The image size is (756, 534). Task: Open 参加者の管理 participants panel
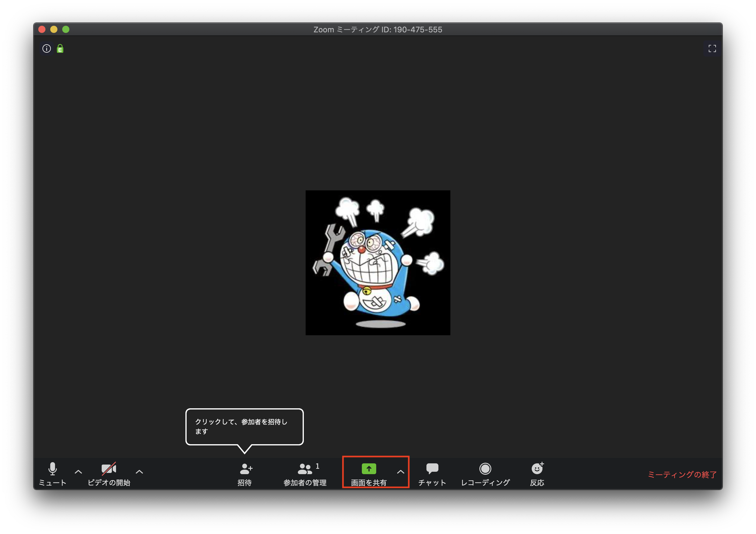(x=305, y=474)
